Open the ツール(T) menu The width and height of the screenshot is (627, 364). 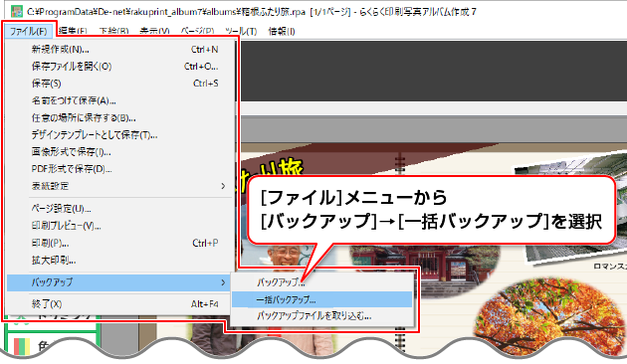pos(241,31)
